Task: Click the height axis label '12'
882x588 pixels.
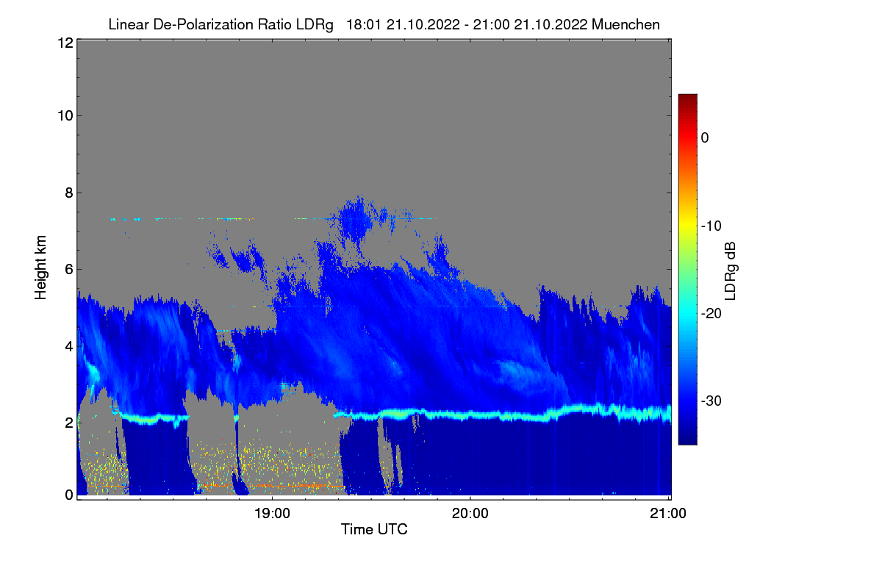Action: pos(64,43)
